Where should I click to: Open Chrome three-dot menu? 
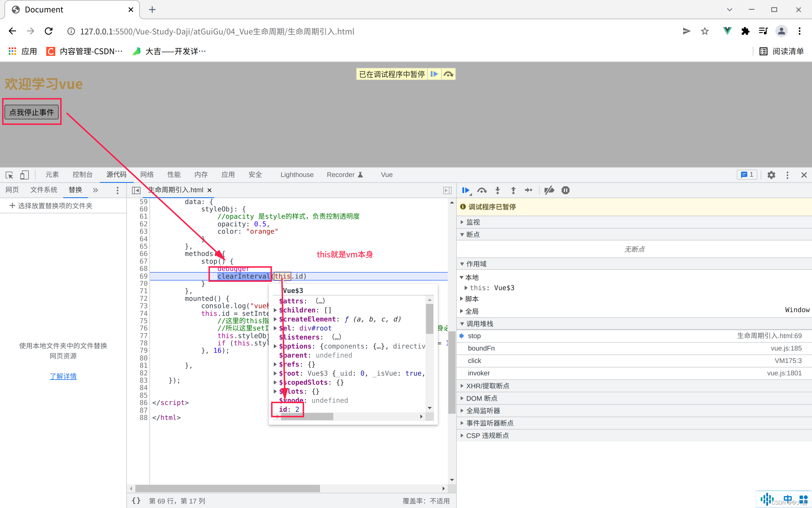click(x=800, y=31)
